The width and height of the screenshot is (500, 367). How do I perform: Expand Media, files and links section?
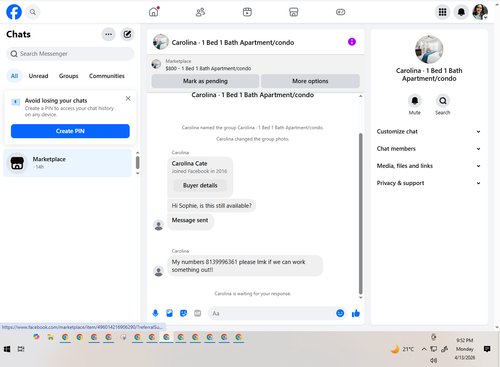pyautogui.click(x=429, y=166)
